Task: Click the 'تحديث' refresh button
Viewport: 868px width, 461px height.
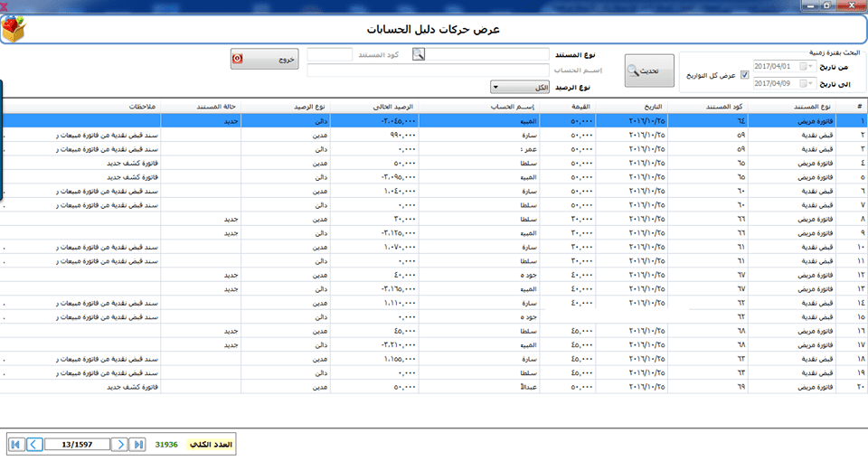Action: tap(649, 71)
